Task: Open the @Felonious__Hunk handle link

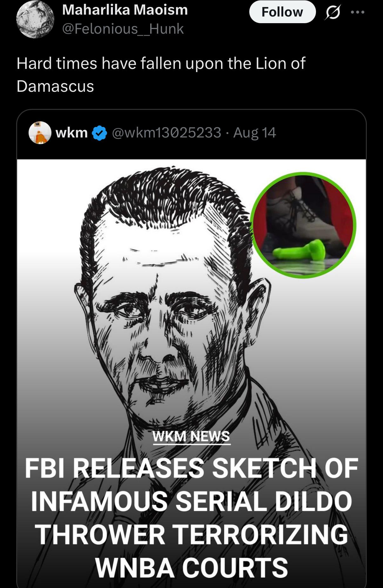Action: (x=123, y=29)
